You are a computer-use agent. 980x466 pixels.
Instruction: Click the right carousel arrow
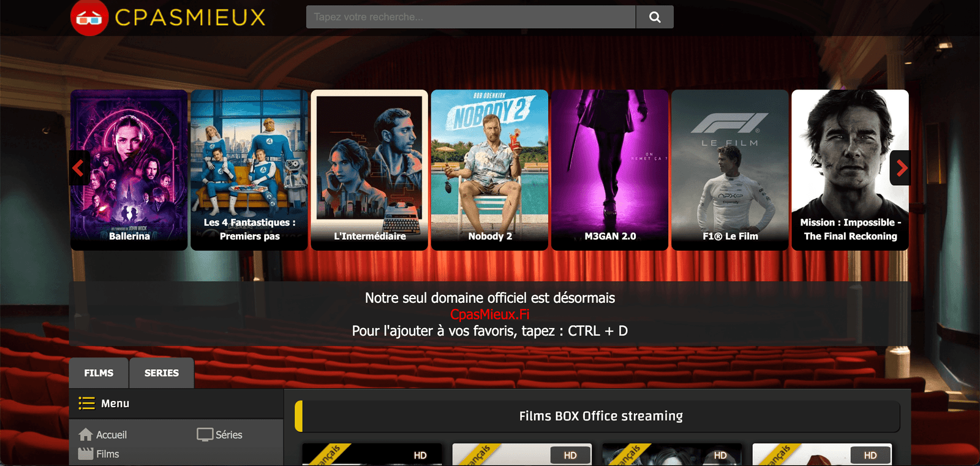[901, 168]
